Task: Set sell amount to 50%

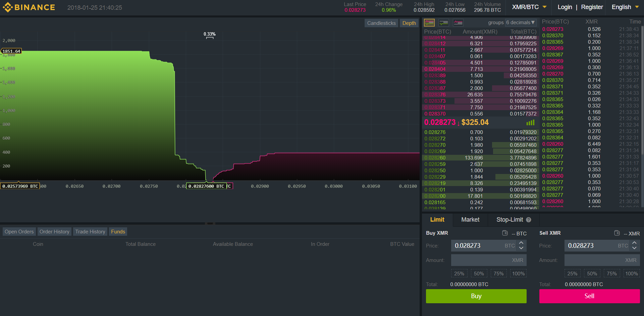Action: pyautogui.click(x=592, y=274)
